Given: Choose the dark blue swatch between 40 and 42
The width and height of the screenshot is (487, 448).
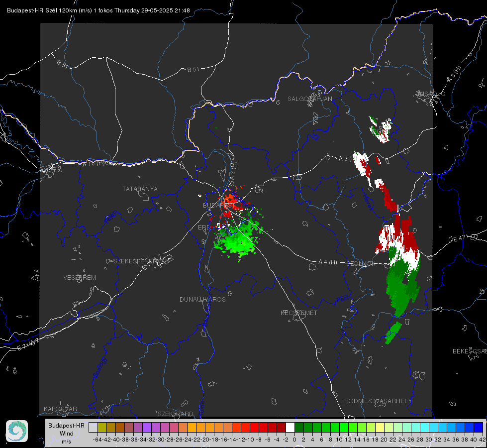Looking at the screenshot, I should 479,427.
